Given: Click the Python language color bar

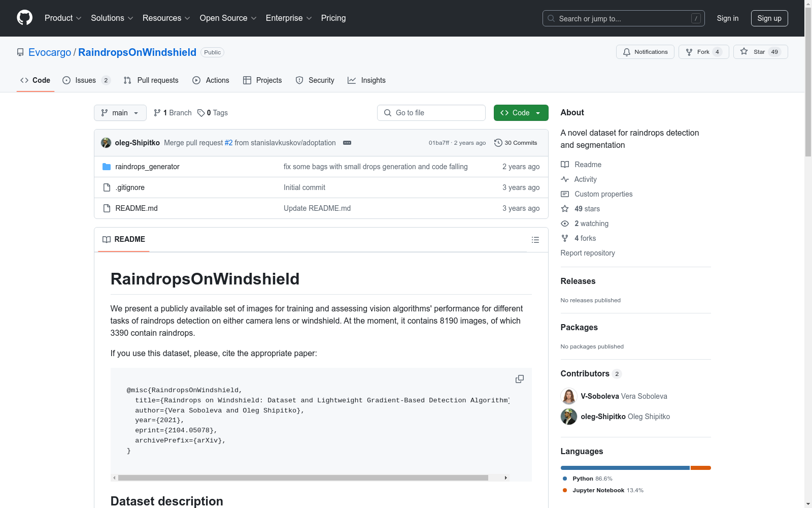Looking at the screenshot, I should pyautogui.click(x=625, y=468).
